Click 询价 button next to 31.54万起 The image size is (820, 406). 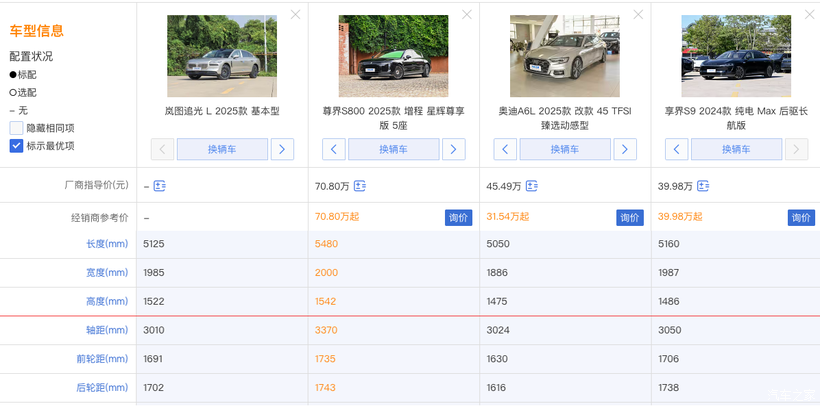click(x=630, y=217)
